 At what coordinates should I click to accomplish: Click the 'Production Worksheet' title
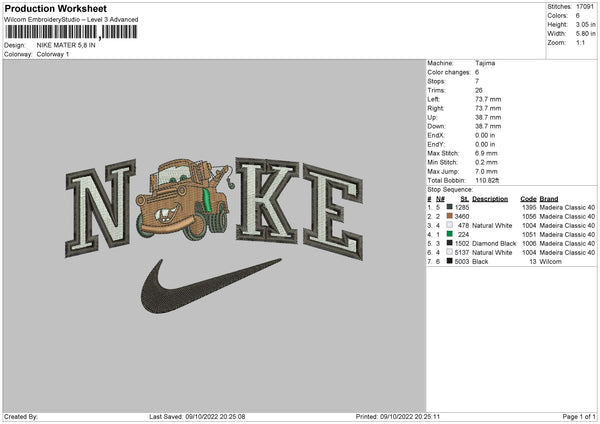click(x=55, y=8)
